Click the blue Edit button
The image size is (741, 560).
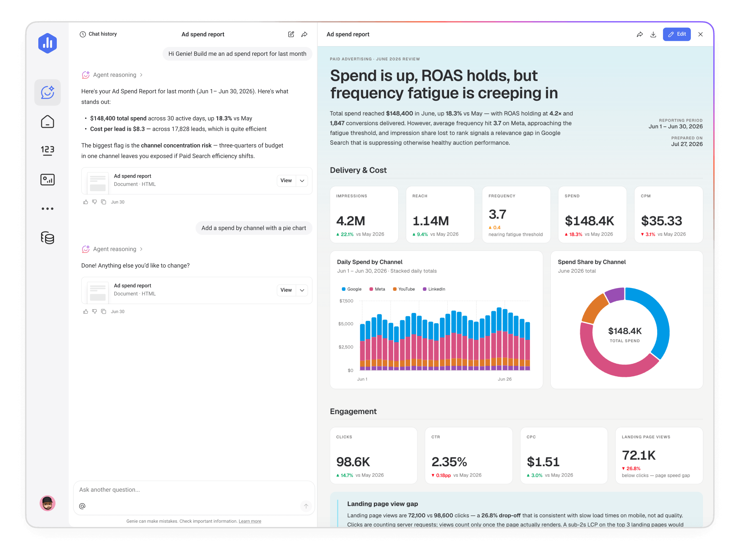(x=677, y=34)
